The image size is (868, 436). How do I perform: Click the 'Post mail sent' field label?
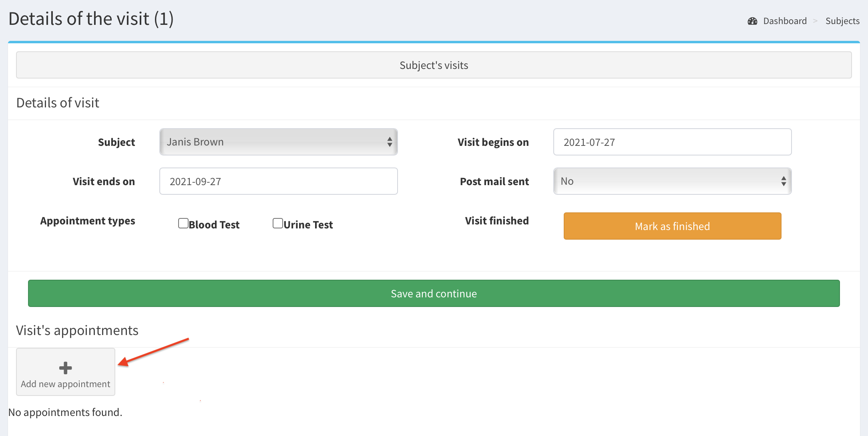click(x=494, y=182)
